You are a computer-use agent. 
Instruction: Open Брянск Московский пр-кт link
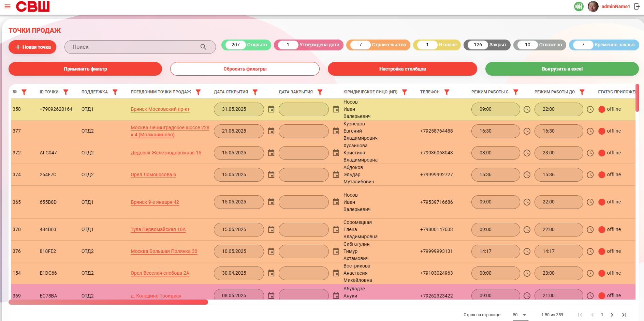(160, 109)
